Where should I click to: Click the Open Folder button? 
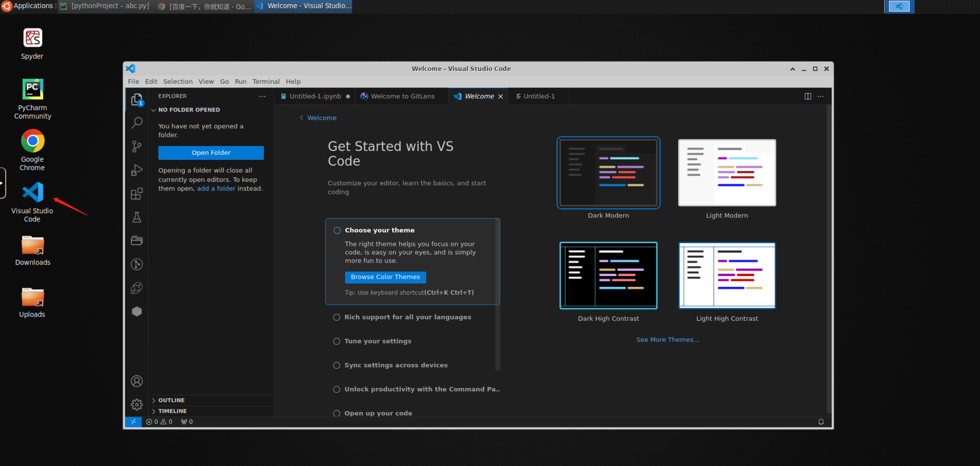[211, 153]
